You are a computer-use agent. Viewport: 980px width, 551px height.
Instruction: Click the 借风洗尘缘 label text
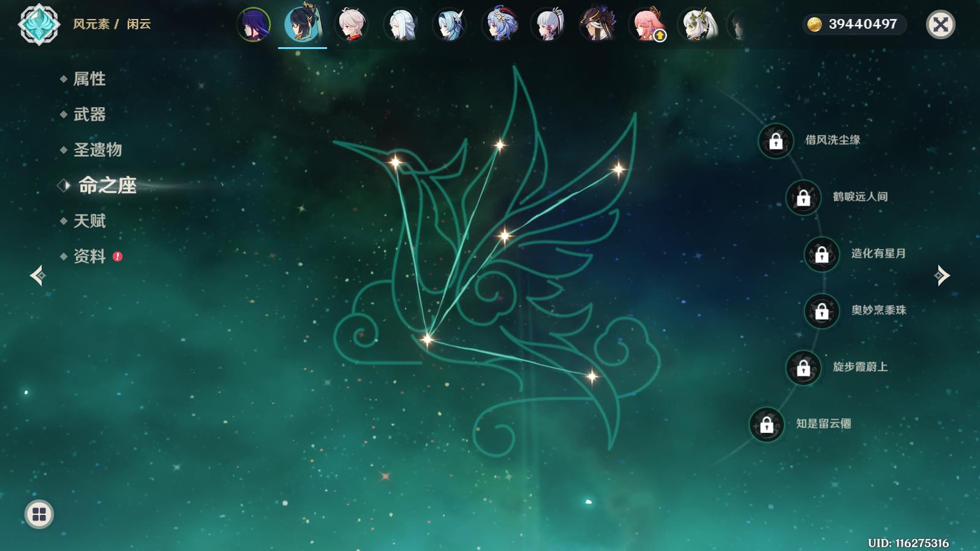832,140
